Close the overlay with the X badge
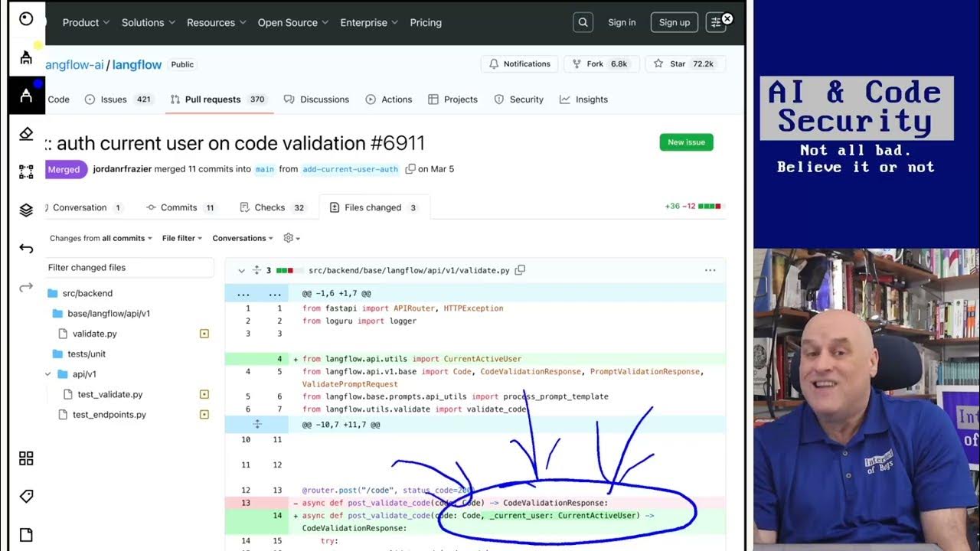Viewport: 980px width, 551px height. (x=727, y=18)
